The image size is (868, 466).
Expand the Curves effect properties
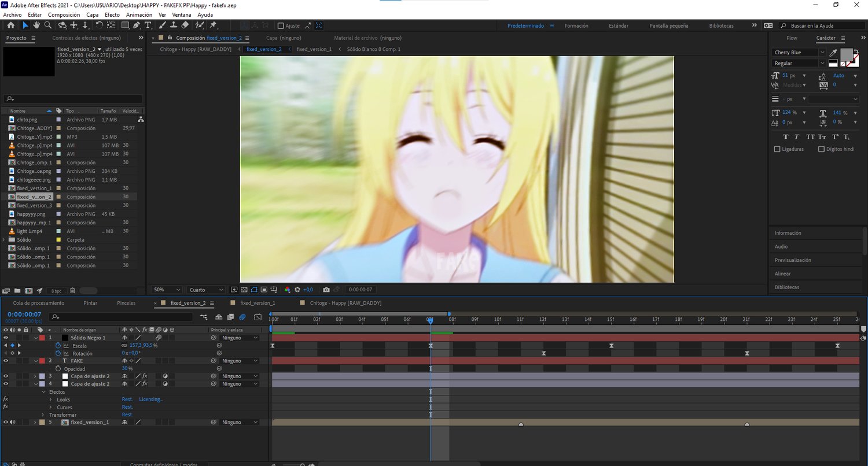pyautogui.click(x=50, y=407)
